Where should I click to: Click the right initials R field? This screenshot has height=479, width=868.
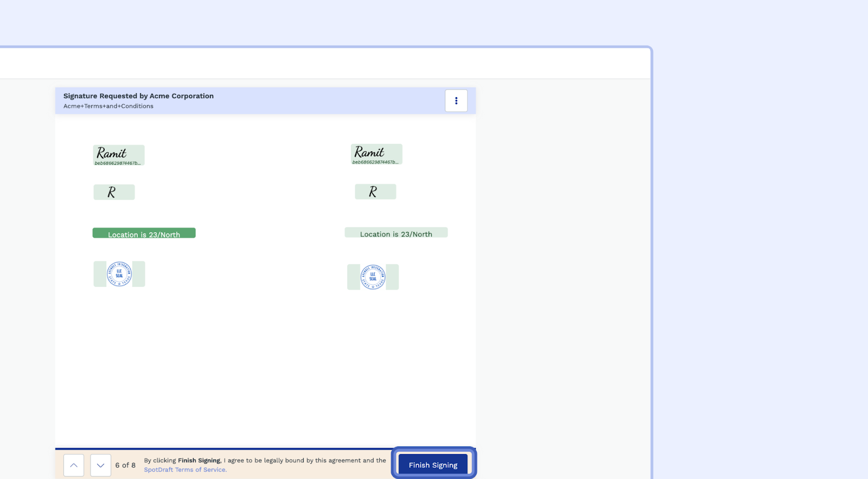point(375,191)
